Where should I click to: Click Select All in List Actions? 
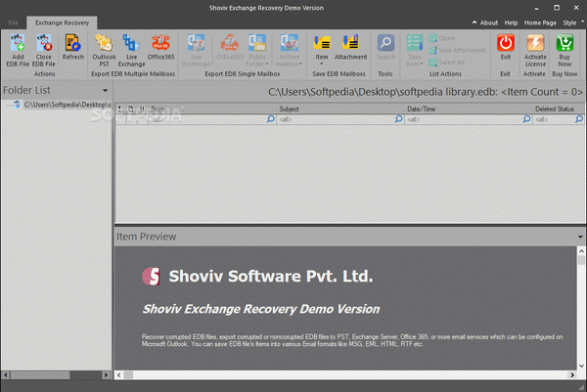coord(447,63)
